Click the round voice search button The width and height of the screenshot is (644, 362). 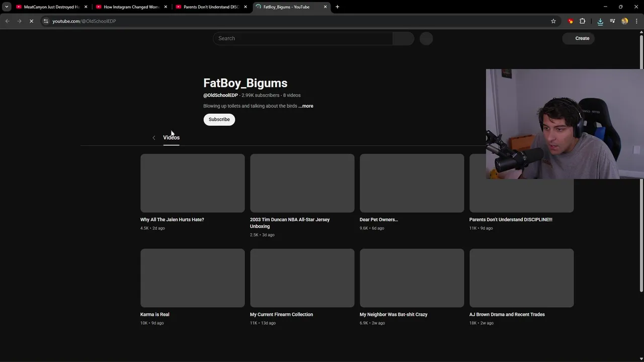(x=426, y=38)
